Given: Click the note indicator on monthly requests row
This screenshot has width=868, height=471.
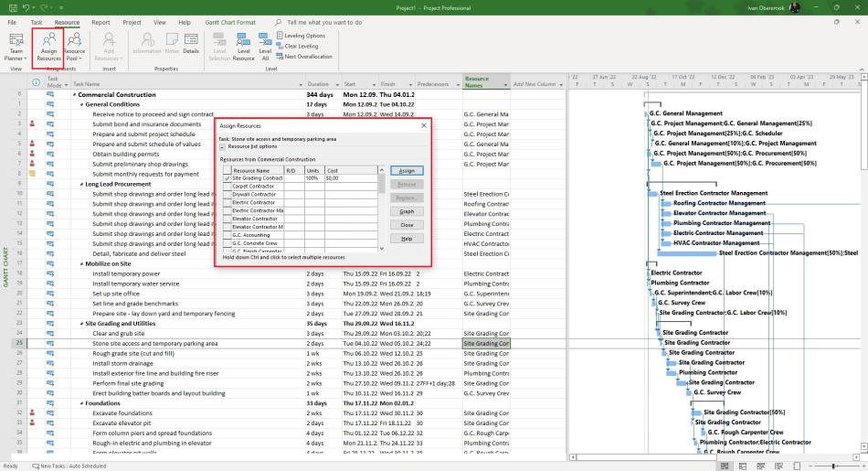Looking at the screenshot, I should tap(32, 174).
